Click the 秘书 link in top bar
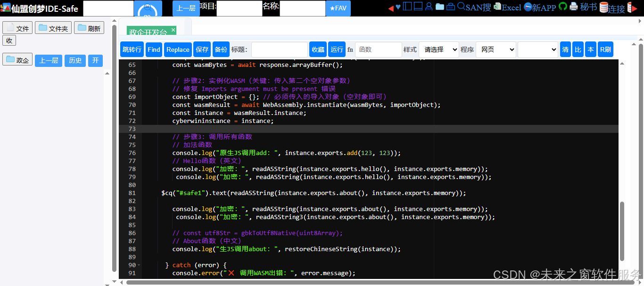644x286 pixels. click(588, 7)
